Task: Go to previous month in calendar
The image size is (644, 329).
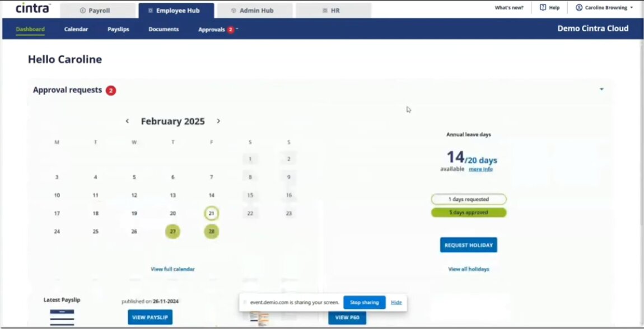Action: [x=127, y=121]
